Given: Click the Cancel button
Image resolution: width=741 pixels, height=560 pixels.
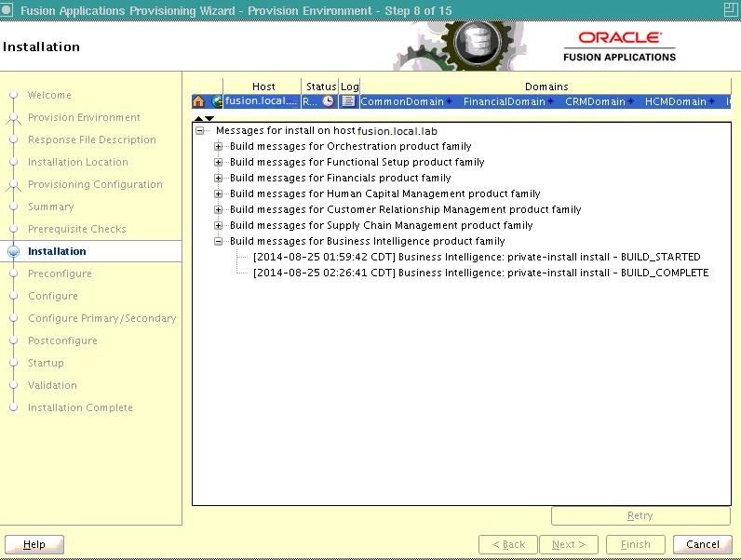Looking at the screenshot, I should 702,544.
